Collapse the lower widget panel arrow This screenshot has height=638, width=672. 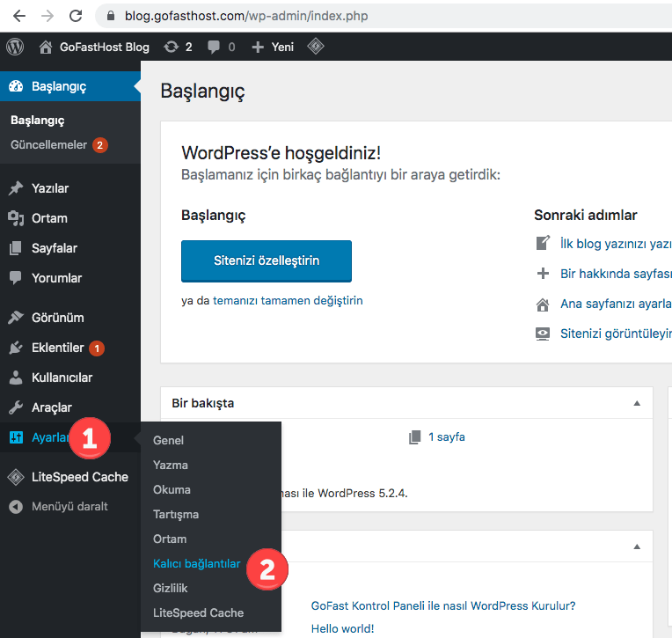coord(637,546)
